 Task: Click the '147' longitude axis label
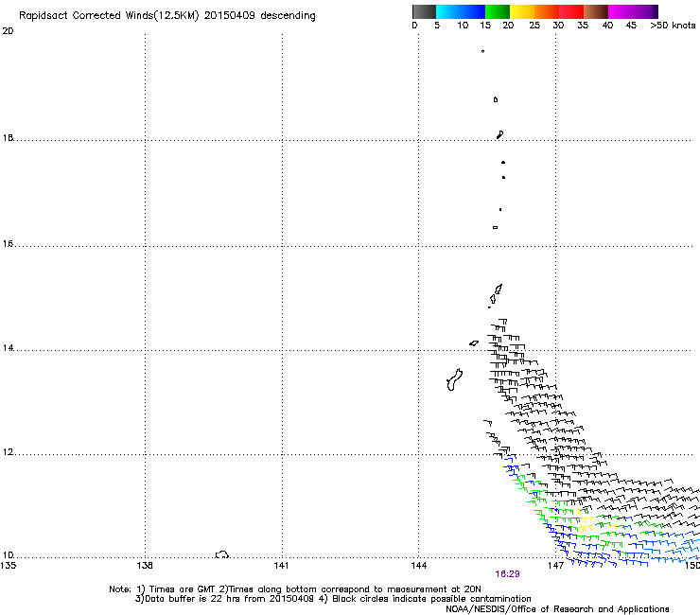pyautogui.click(x=555, y=566)
